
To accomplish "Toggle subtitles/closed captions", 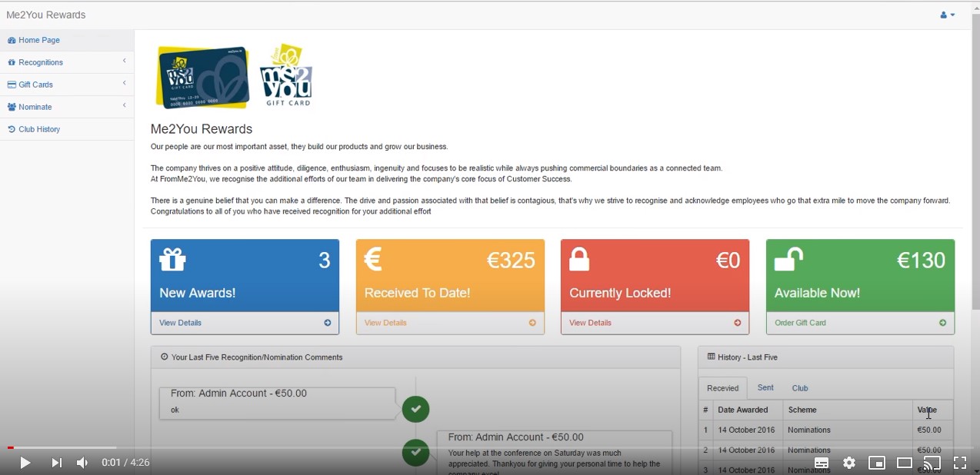I will click(822, 463).
